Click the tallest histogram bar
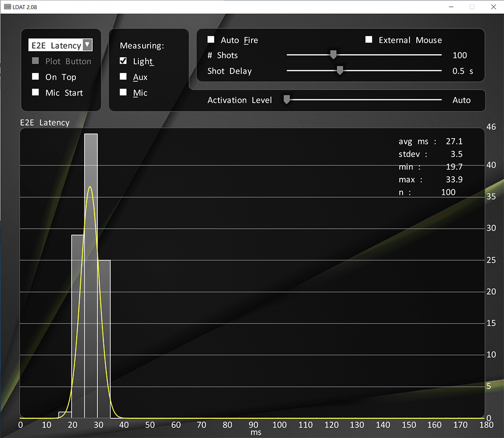 coord(91,276)
